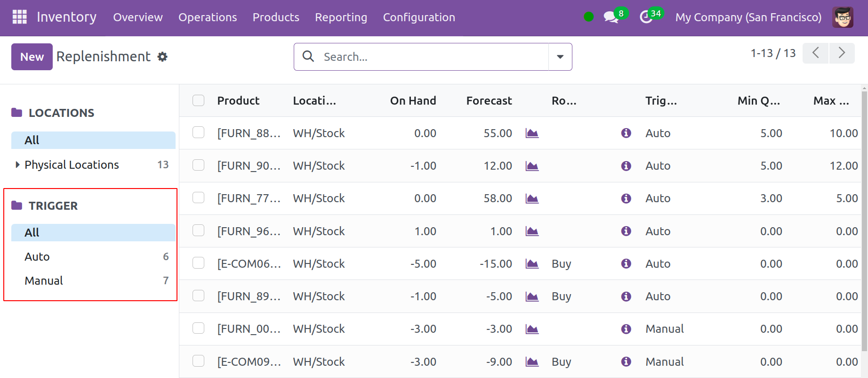Click the info icon in the E-COM06 row
868x378 pixels.
coord(626,263)
